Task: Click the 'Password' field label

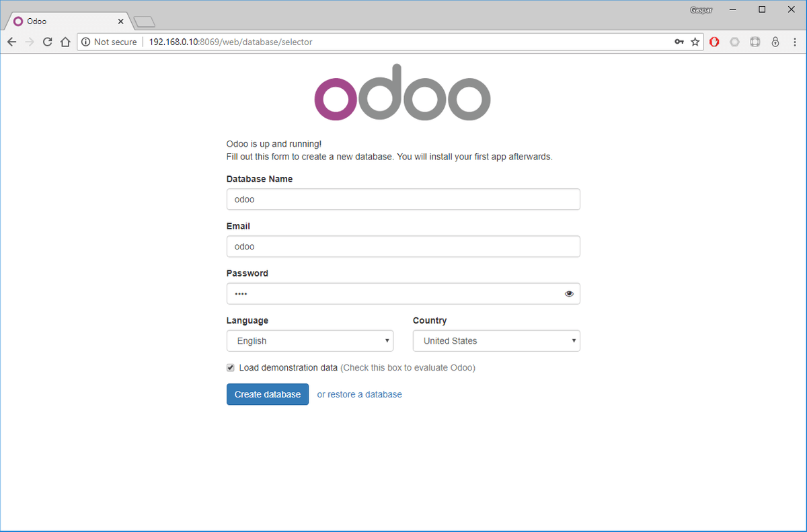Action: pyautogui.click(x=247, y=273)
